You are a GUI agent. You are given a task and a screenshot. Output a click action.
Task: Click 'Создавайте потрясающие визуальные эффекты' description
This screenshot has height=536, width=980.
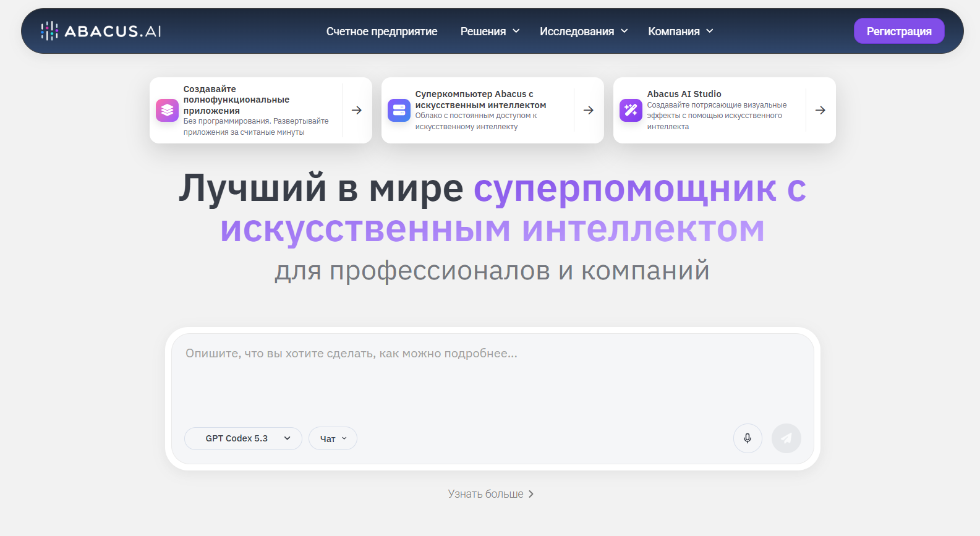tap(717, 116)
